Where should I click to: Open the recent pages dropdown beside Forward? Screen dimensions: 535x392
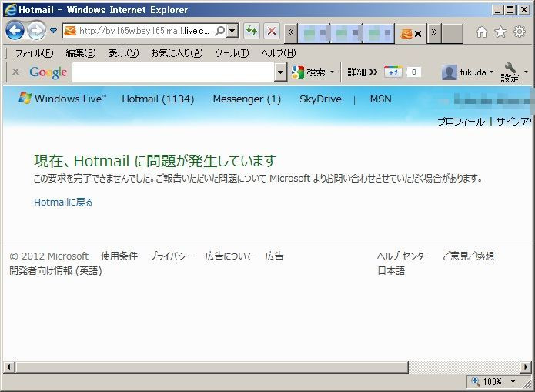pyautogui.click(x=53, y=31)
